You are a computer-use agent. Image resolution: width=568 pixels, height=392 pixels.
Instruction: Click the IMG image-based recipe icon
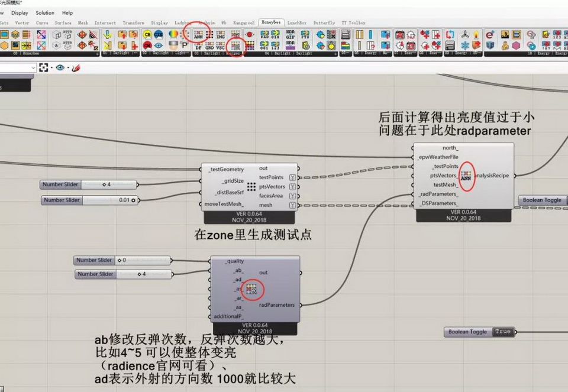tap(220, 35)
